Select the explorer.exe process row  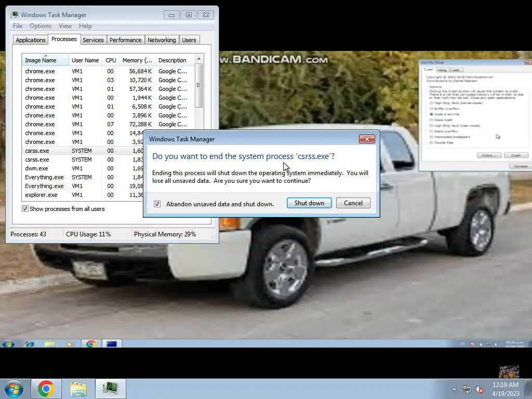click(x=83, y=195)
